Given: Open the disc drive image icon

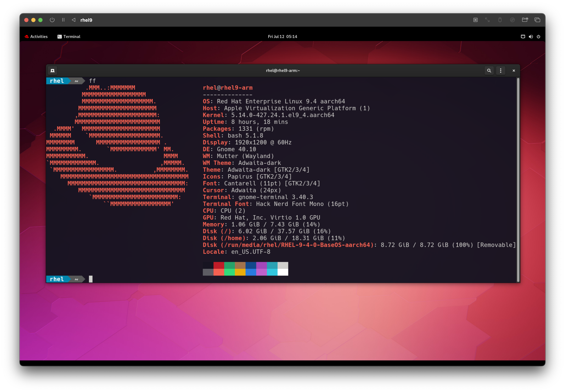Looking at the screenshot, I should coord(512,20).
